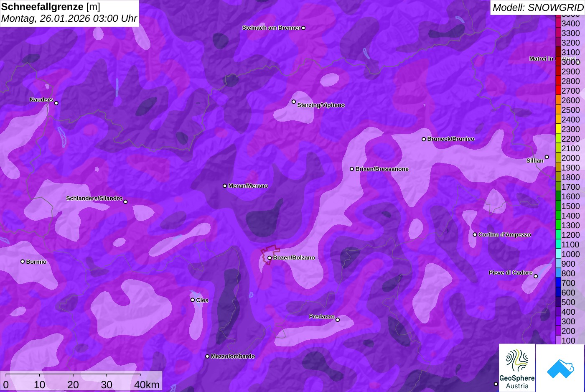Click the legend value '3200'
The image size is (585, 392).
tap(570, 43)
